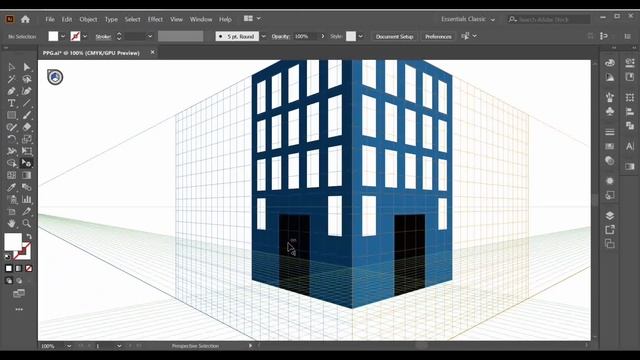Reset to default fill and stroke
The image size is (640, 360).
7,257
